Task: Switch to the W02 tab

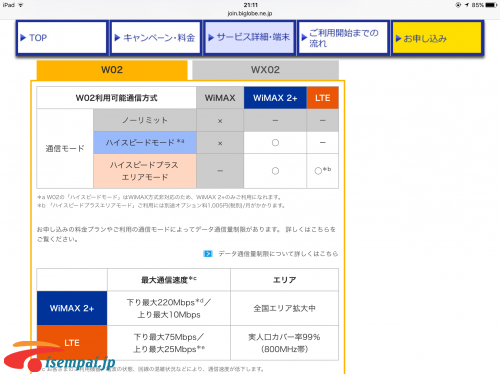Action: (112, 70)
